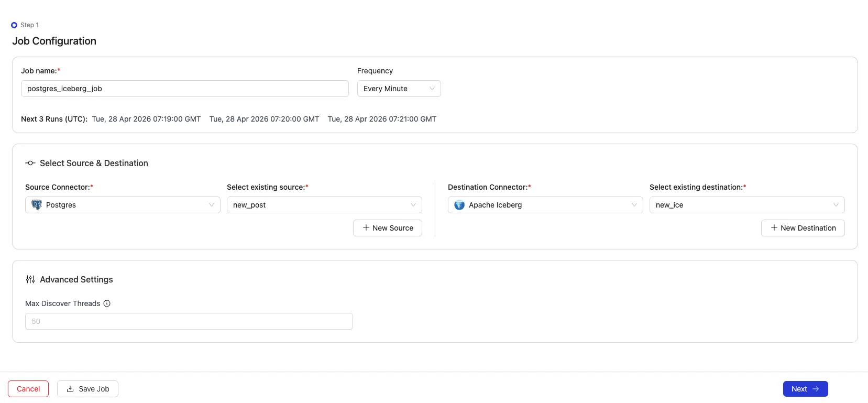This screenshot has height=403, width=868.
Task: Click the 'Tue, 28 Apr 2026 07:19:00 GMT' run time
Action: pyautogui.click(x=147, y=119)
